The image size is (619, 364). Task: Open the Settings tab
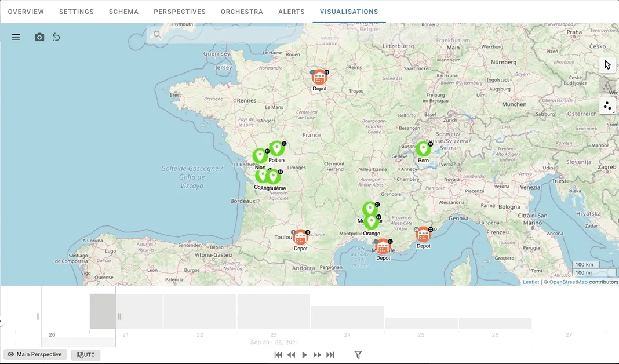click(77, 12)
